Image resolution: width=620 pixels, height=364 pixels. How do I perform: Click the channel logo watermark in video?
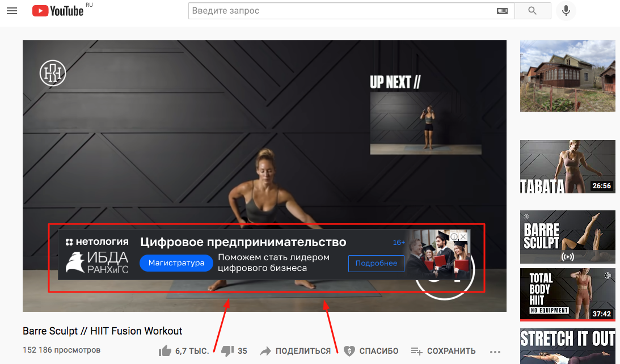coord(53,73)
